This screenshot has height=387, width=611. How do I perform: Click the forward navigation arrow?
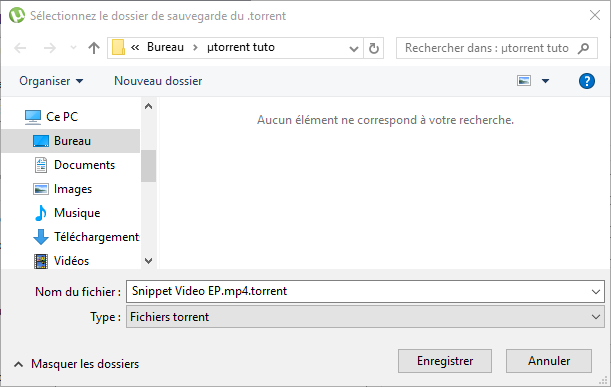coord(49,48)
